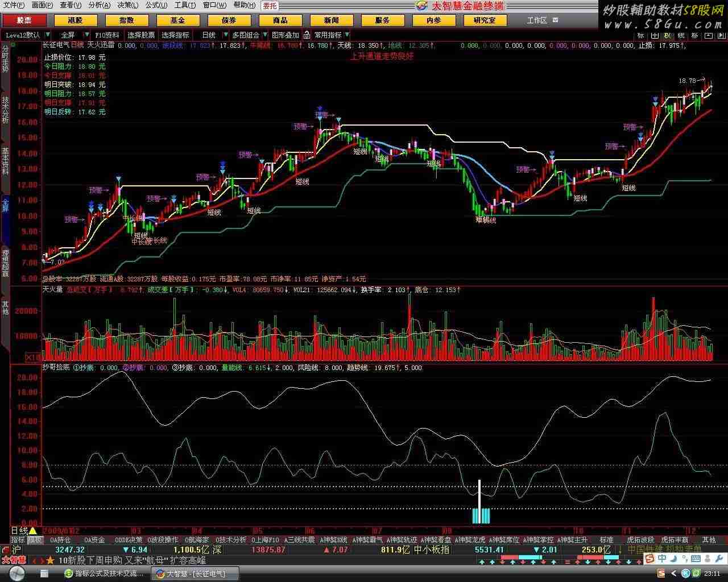Click the 委托 trade button
Screen dimensions: 728x582
(x=270, y=6)
